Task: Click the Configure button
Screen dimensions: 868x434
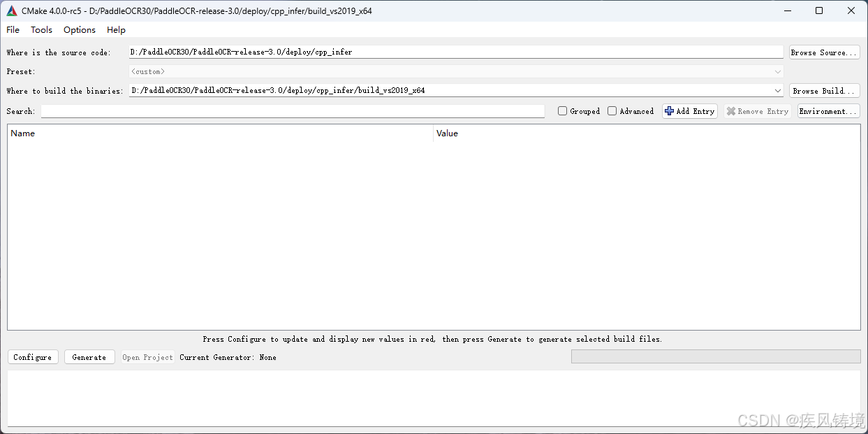Action: tap(32, 357)
